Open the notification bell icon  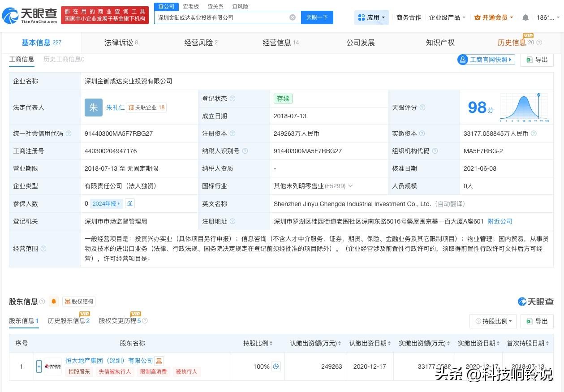(x=525, y=17)
